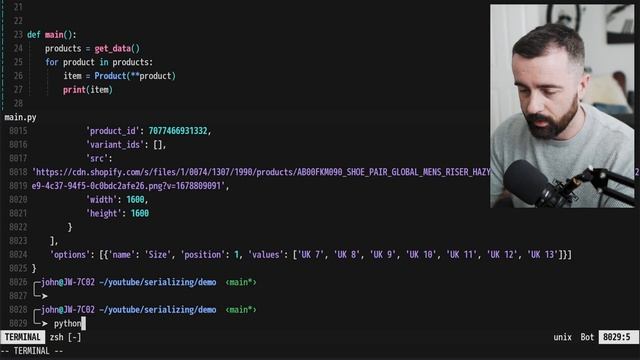640x360 pixels.
Task: Click the print(item) statement
Action: pos(88,90)
